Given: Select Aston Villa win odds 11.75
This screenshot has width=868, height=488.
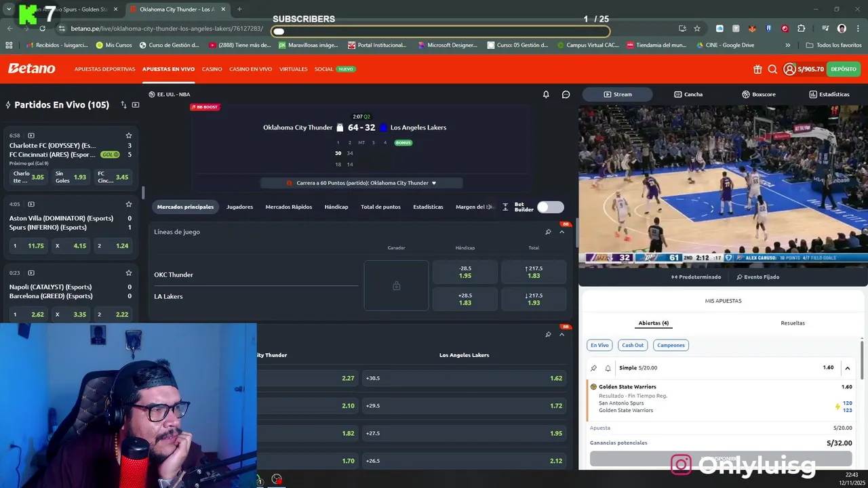Looking at the screenshot, I should 28,245.
